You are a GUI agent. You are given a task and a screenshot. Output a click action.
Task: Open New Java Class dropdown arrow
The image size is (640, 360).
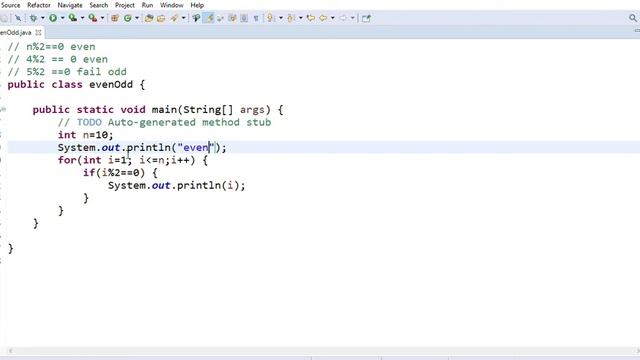pos(137,18)
